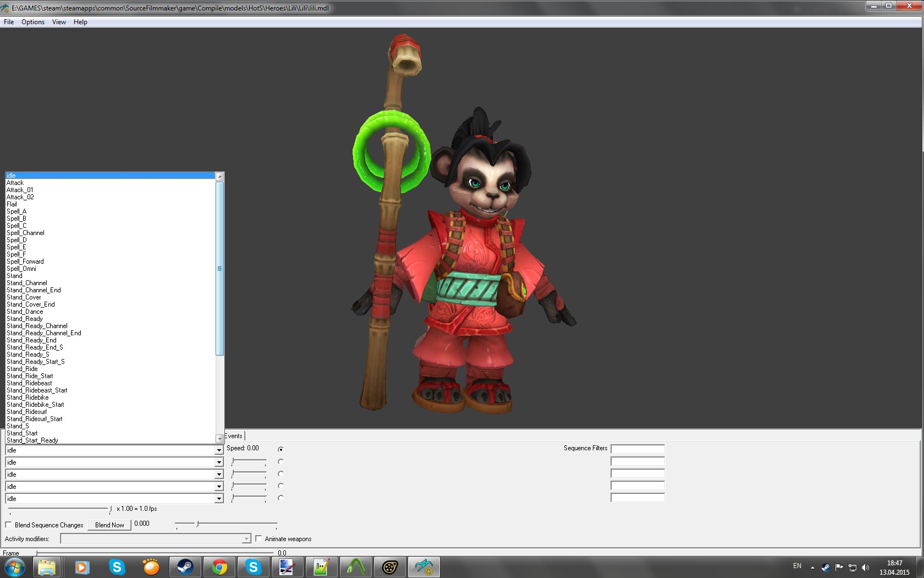Open Google Chrome from the taskbar
924x578 pixels.
point(219,567)
